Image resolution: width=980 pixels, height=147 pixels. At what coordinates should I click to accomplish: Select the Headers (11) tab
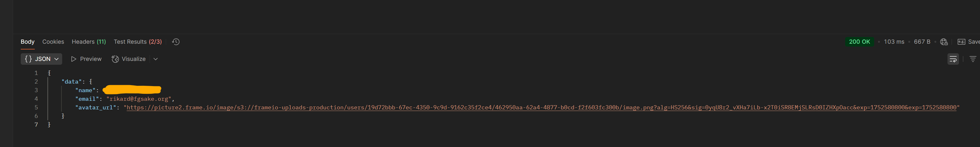pyautogui.click(x=89, y=42)
